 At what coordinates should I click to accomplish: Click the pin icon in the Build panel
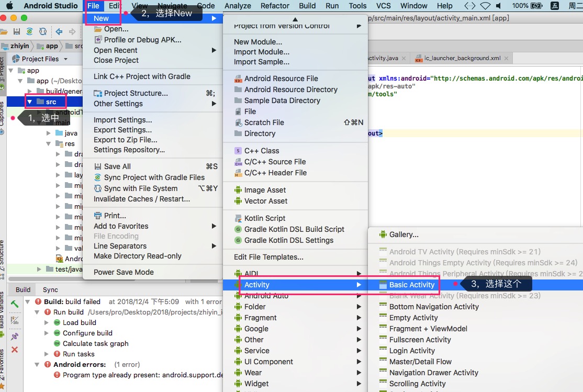15,337
